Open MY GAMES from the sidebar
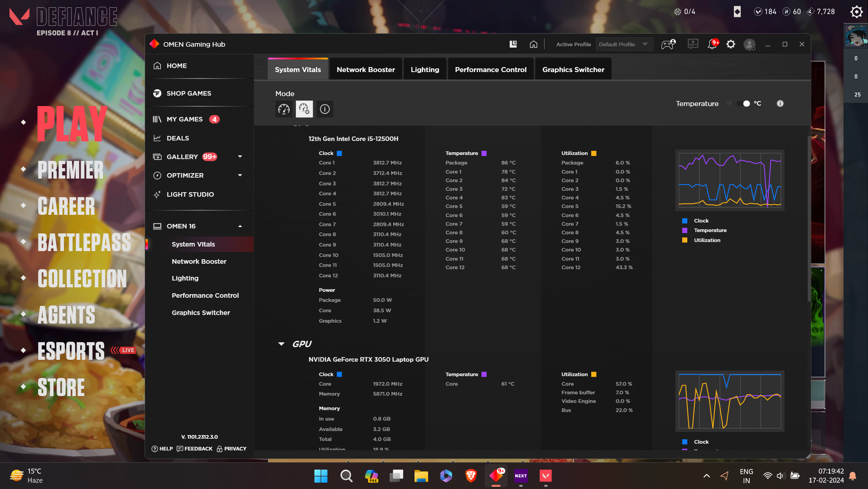Viewport: 868px width, 489px height. tap(184, 119)
